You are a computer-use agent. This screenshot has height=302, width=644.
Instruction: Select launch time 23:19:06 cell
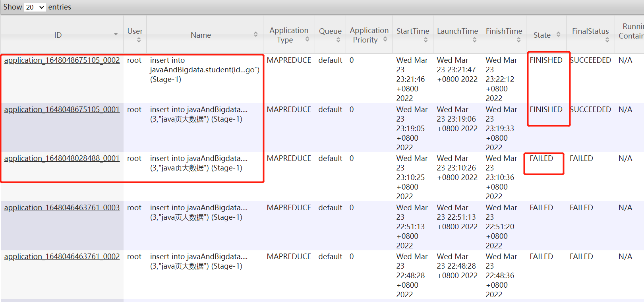pyautogui.click(x=457, y=119)
